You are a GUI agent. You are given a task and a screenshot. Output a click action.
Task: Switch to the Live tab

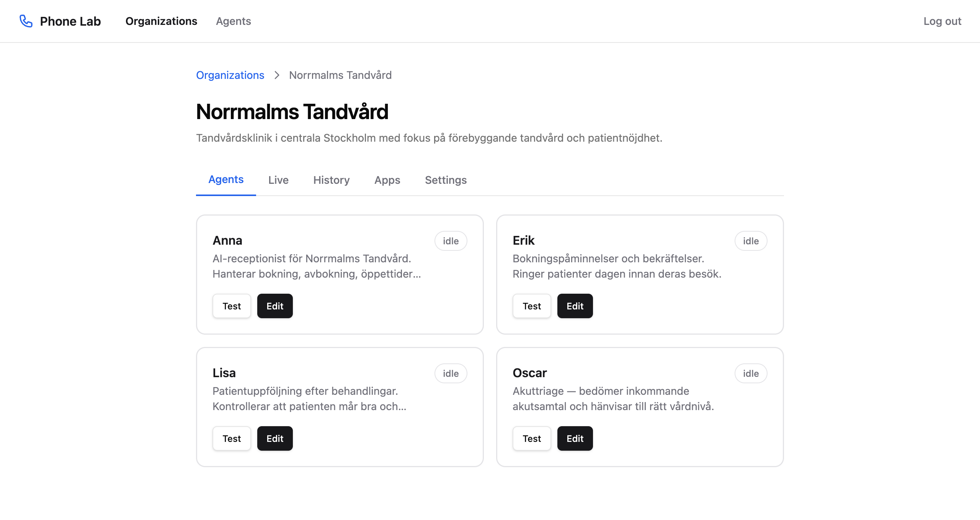278,180
